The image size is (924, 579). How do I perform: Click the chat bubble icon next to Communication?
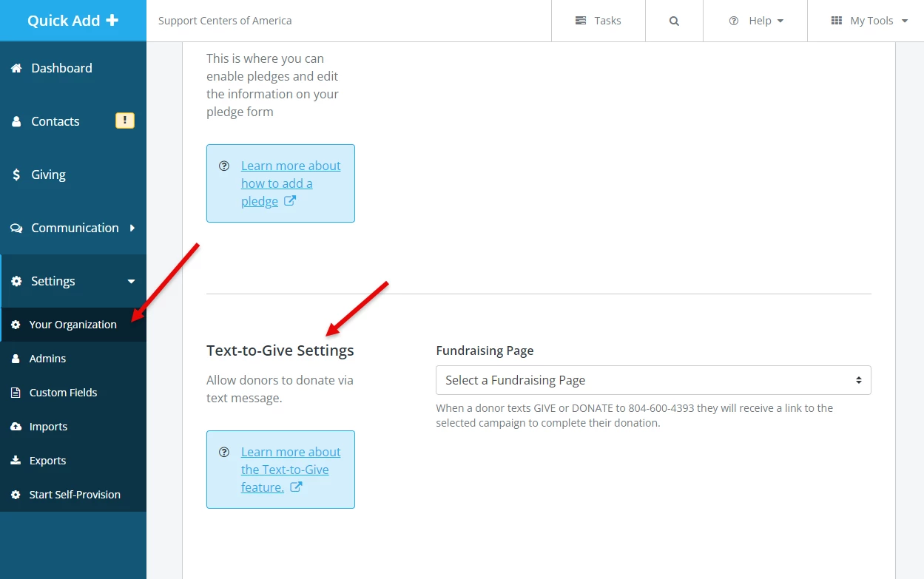tap(16, 228)
